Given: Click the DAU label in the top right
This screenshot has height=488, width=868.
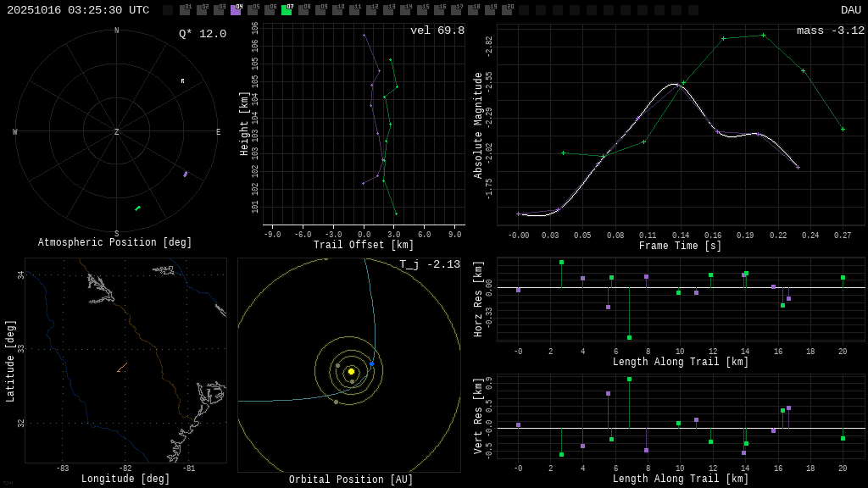Looking at the screenshot, I should [x=850, y=10].
